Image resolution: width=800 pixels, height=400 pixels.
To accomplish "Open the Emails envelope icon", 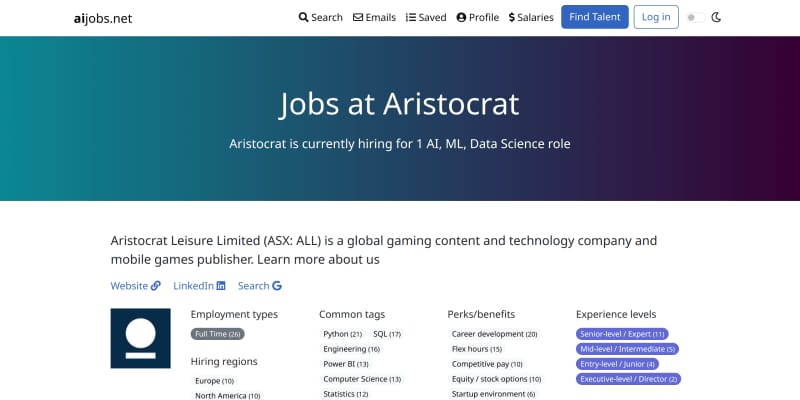I will point(358,17).
